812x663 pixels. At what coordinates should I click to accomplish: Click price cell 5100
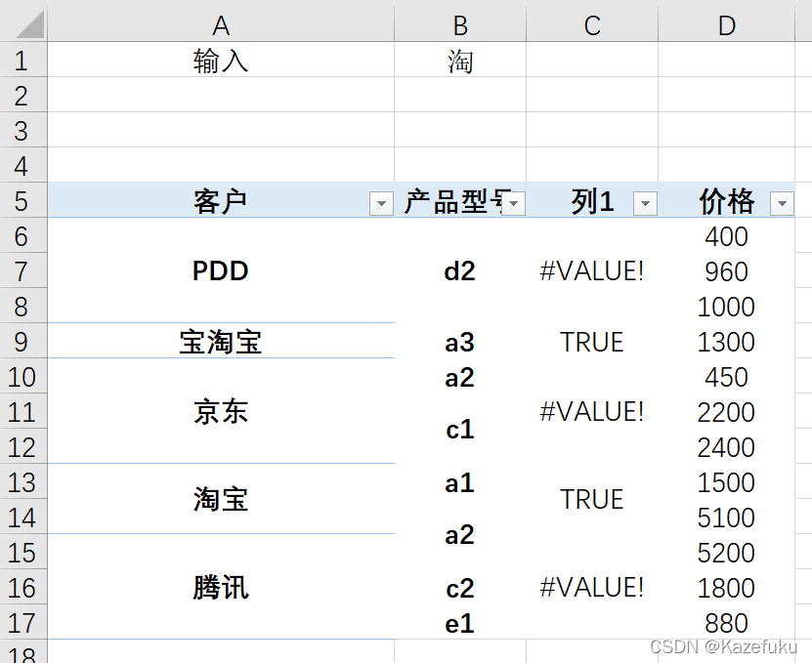tap(727, 518)
